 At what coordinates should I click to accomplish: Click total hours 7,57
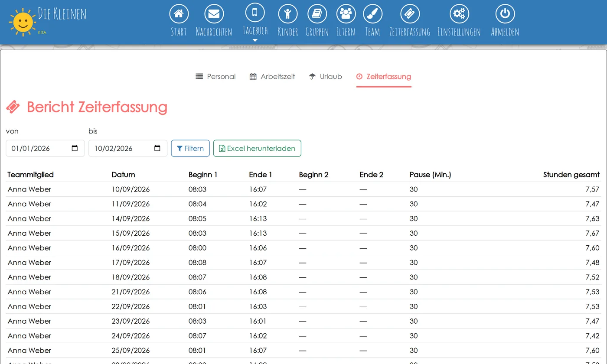pyautogui.click(x=592, y=189)
